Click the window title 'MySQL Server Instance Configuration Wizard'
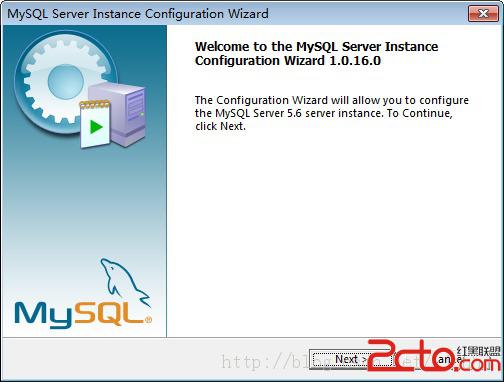The width and height of the screenshot is (504, 382). (138, 14)
